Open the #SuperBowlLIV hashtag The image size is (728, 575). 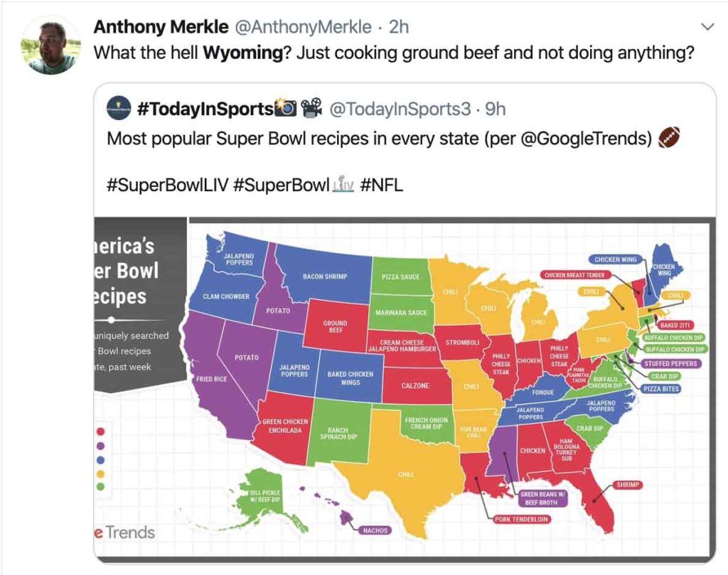(166, 186)
